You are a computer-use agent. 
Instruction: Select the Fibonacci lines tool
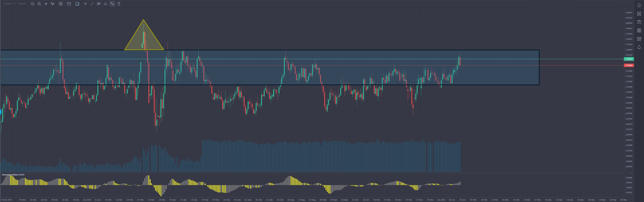(x=99, y=4)
